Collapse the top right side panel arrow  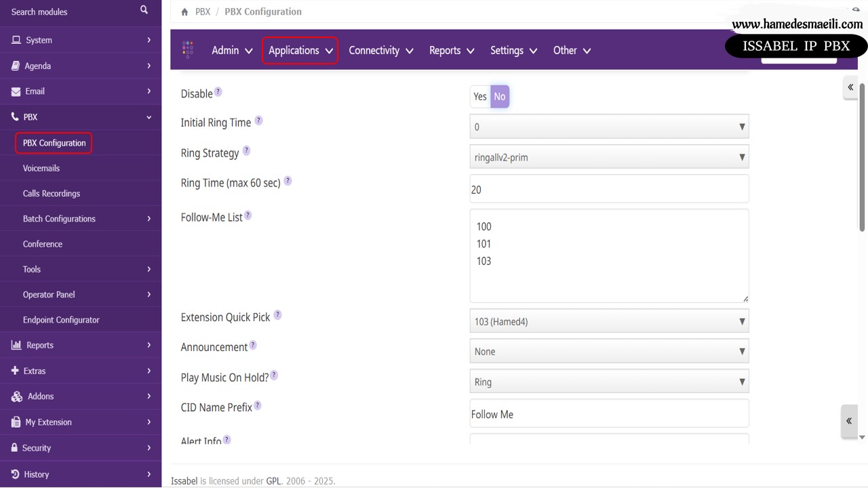click(x=850, y=87)
